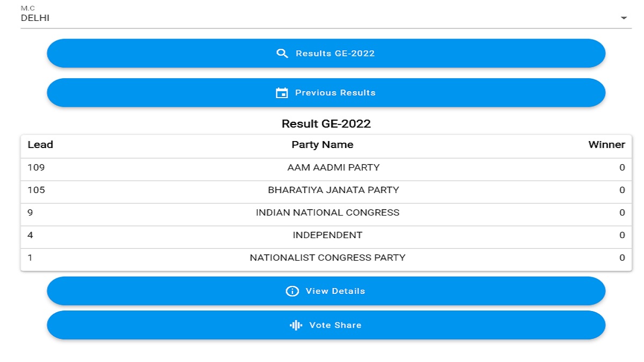Open Previous Results

[326, 92]
